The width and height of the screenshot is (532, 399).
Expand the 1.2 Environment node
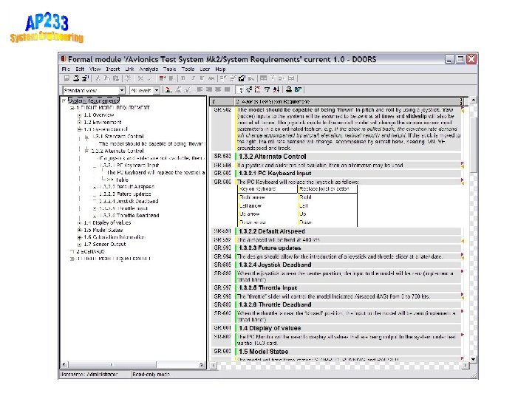tap(79, 122)
